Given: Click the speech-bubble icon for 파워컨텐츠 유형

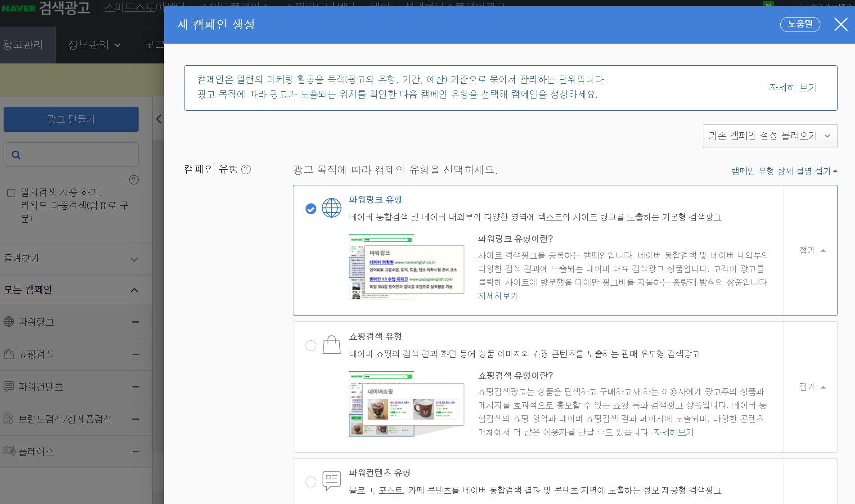Looking at the screenshot, I should pos(332,481).
